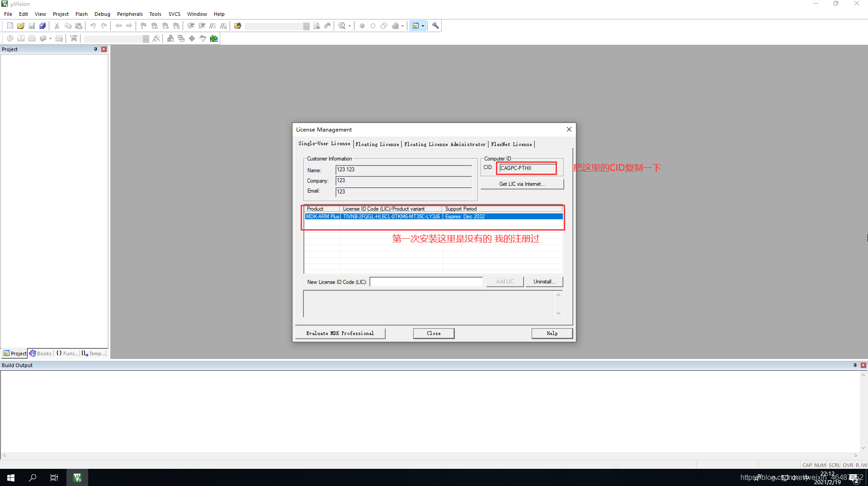The width and height of the screenshot is (868, 486).
Task: Click the Insert Breakpoint red dot icon
Action: [362, 26]
